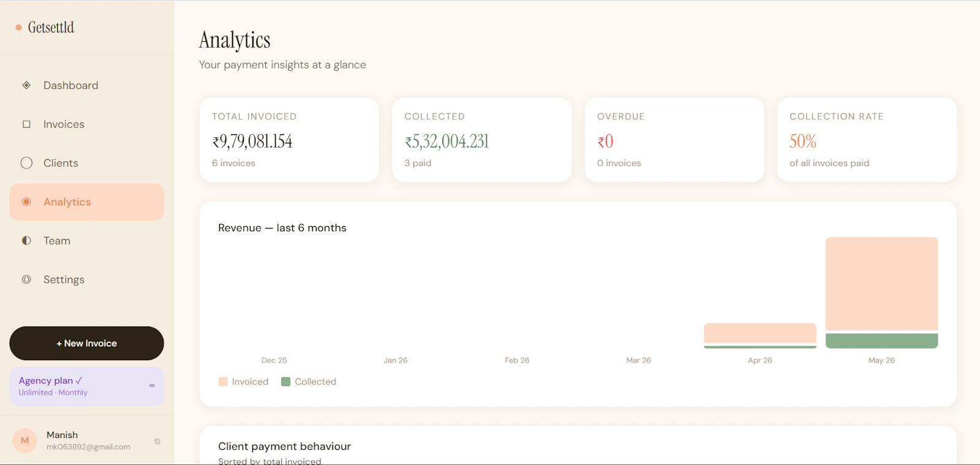Screen dimensions: 980x465
Task: Click the round M avatar
Action: 25,440
